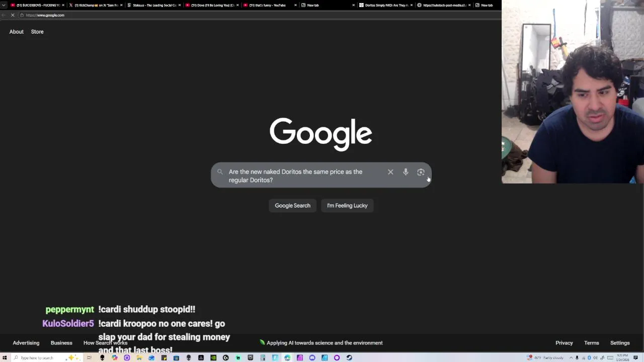
Task: Show hidden system tray icons
Action: tap(571, 357)
